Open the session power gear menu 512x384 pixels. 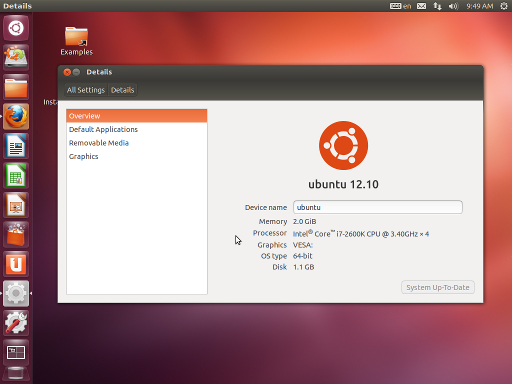tap(504, 6)
